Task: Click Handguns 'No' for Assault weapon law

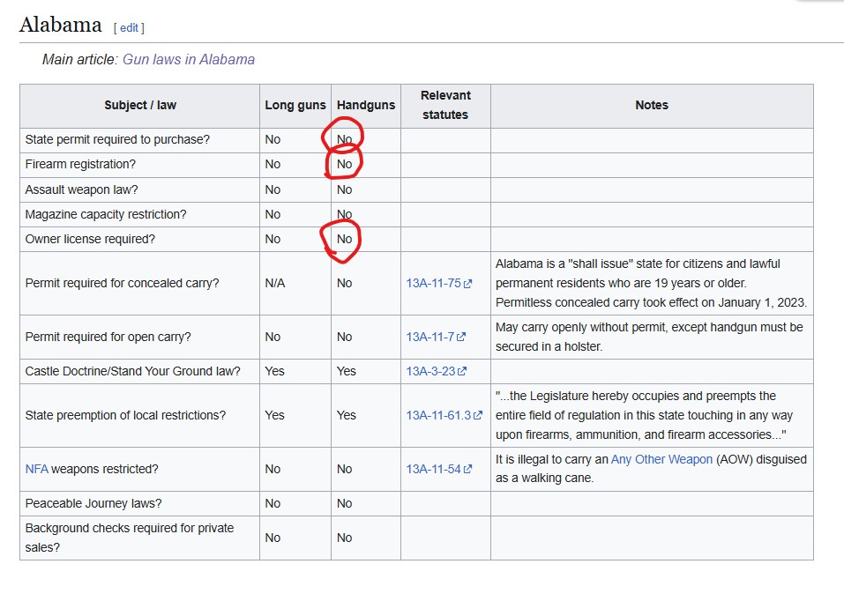Action: pos(345,189)
